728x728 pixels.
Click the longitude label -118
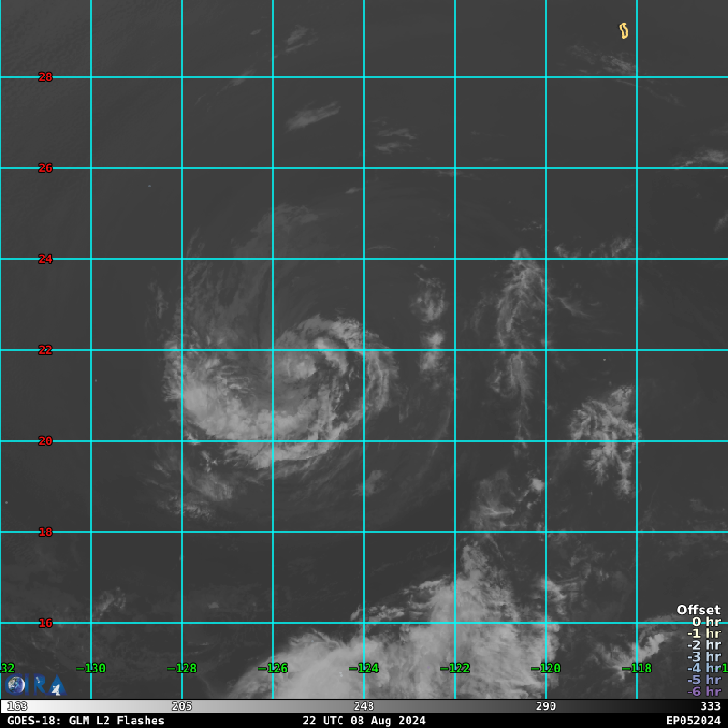click(637, 669)
